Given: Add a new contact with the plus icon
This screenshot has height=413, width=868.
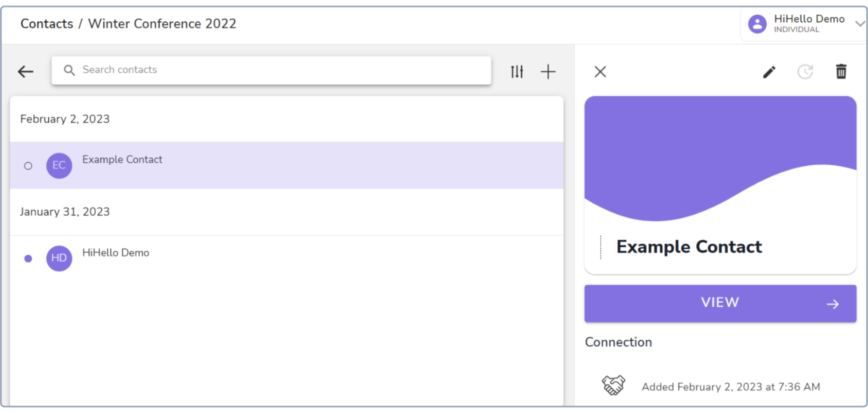Looking at the screenshot, I should click(548, 72).
